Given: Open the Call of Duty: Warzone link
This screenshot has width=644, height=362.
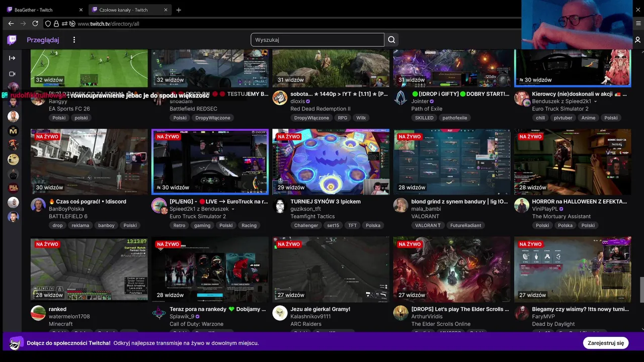Looking at the screenshot, I should 196,324.
